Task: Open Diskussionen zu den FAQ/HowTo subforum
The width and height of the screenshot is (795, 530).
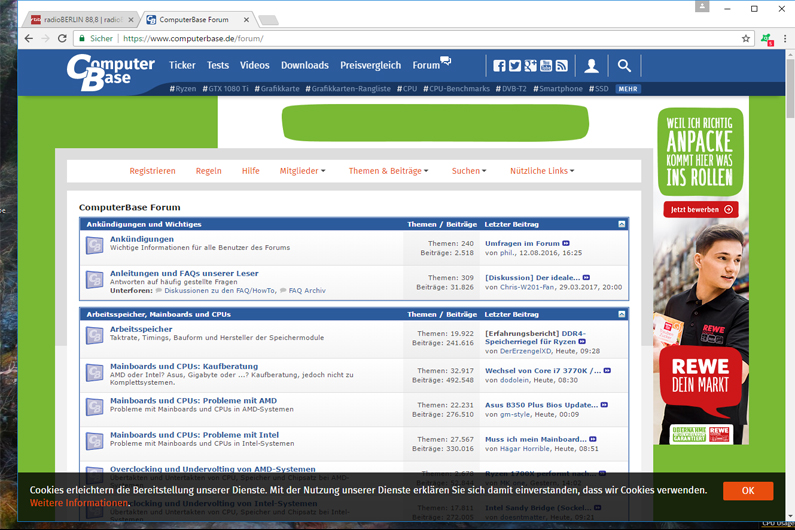Action: point(220,291)
